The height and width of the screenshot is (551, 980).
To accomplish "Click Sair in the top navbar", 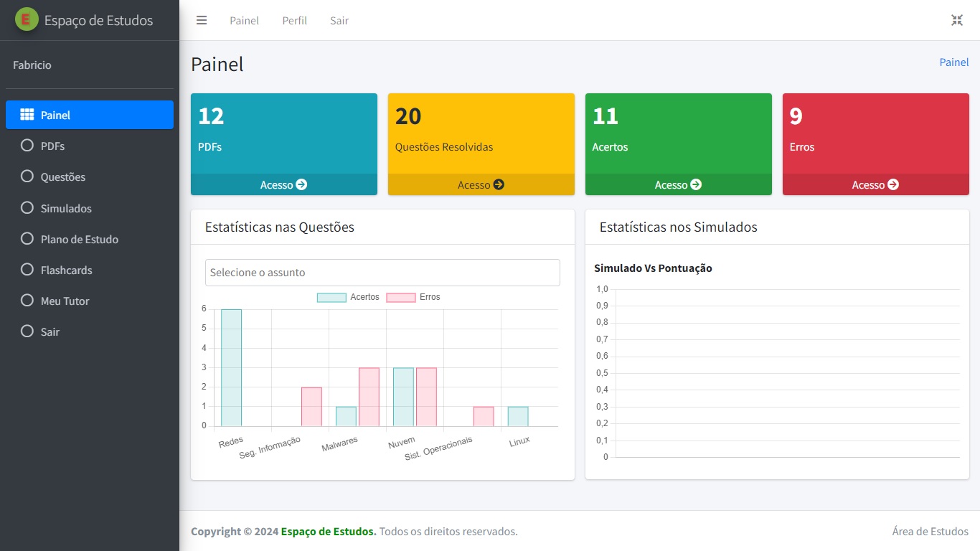I will tap(339, 21).
